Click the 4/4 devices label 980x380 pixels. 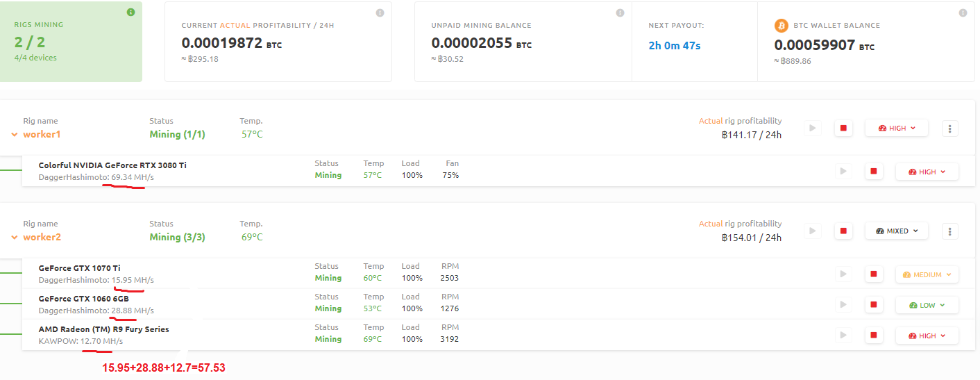click(x=35, y=58)
